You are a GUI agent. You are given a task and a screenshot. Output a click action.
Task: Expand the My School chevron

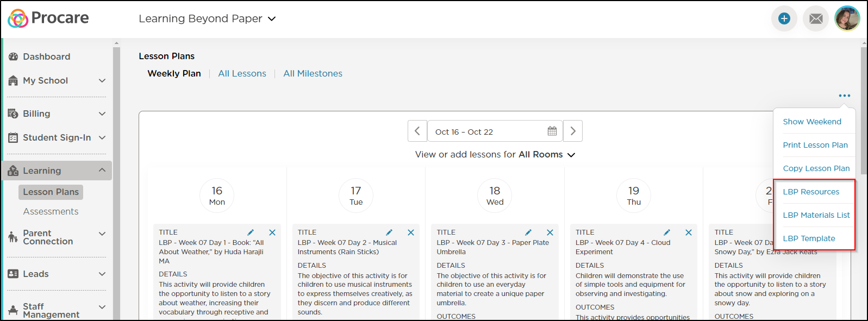pos(102,80)
